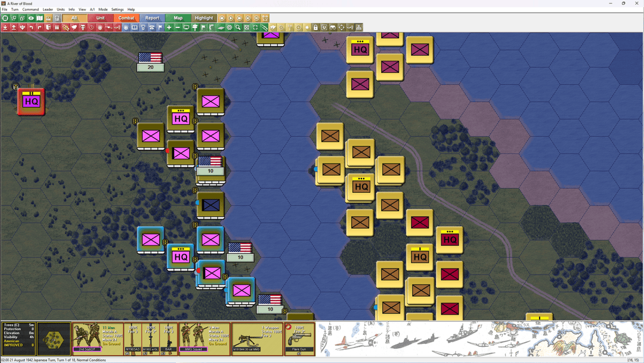Image resolution: width=644 pixels, height=363 pixels.
Task: Select the MMG Squad unit card
Action: coord(205,339)
